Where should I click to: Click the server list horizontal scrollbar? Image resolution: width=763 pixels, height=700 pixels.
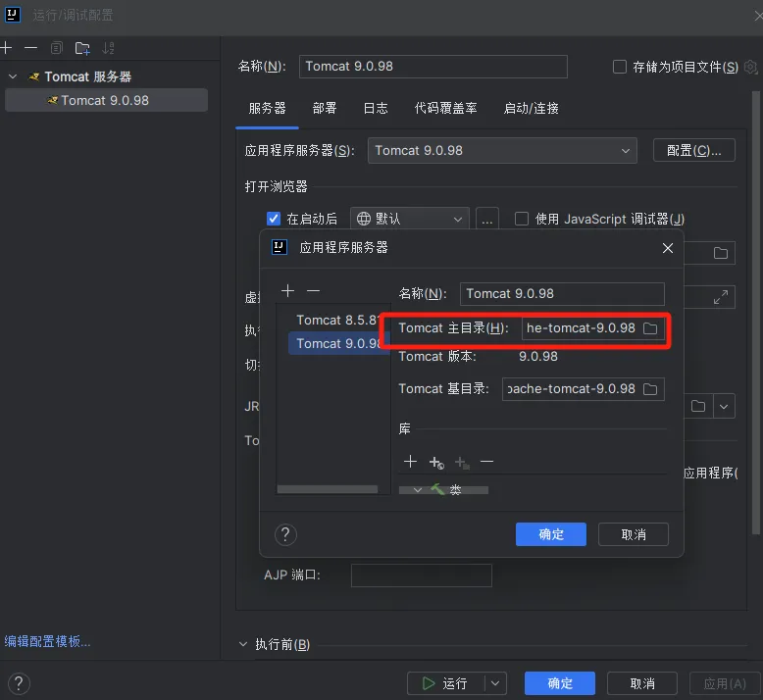328,489
